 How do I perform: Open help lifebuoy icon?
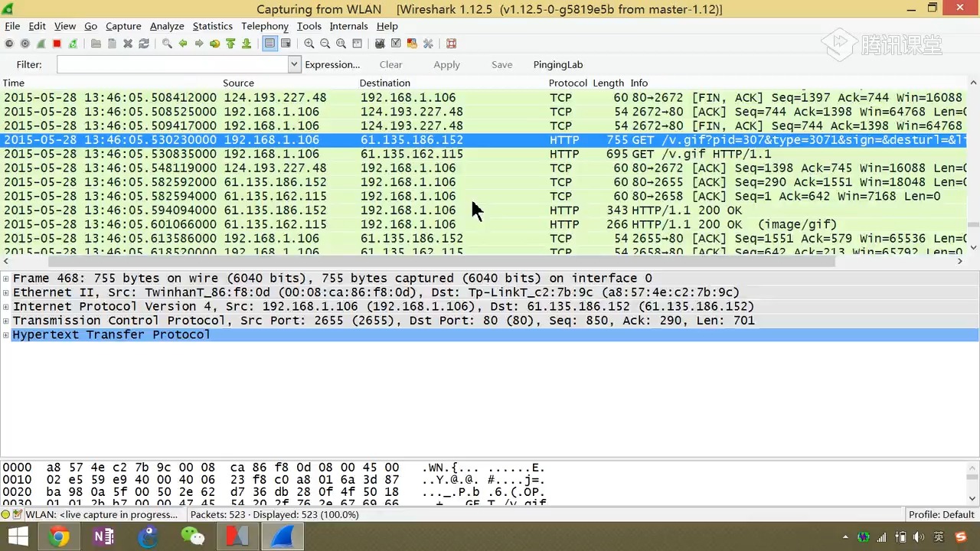click(x=451, y=44)
